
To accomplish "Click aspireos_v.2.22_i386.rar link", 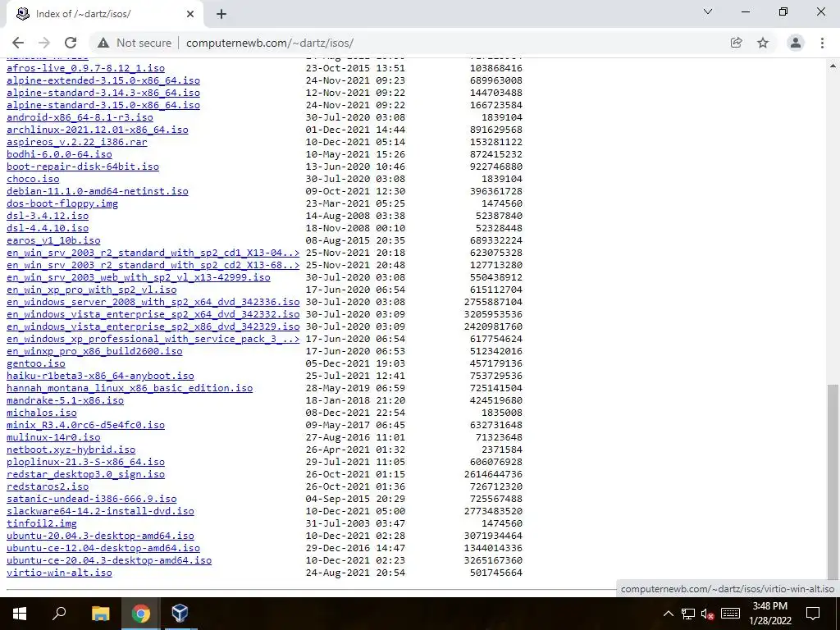I will [76, 142].
